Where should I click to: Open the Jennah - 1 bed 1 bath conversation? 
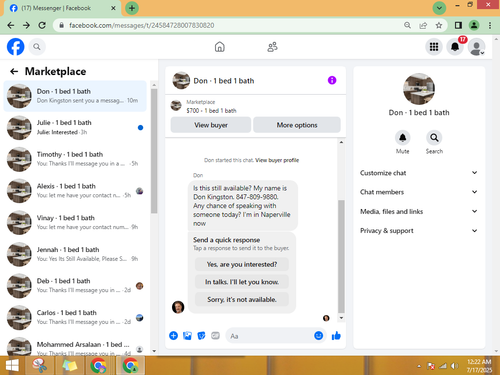click(75, 254)
